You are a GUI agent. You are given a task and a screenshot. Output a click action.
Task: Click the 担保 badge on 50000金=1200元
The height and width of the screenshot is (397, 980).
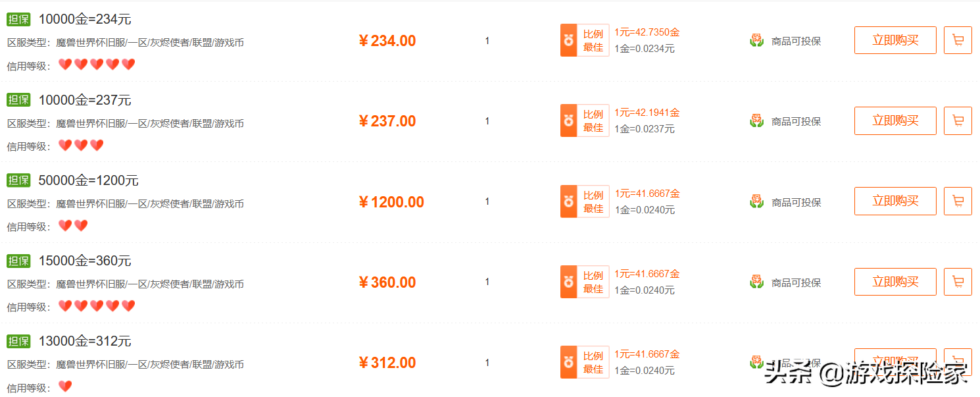coord(18,180)
